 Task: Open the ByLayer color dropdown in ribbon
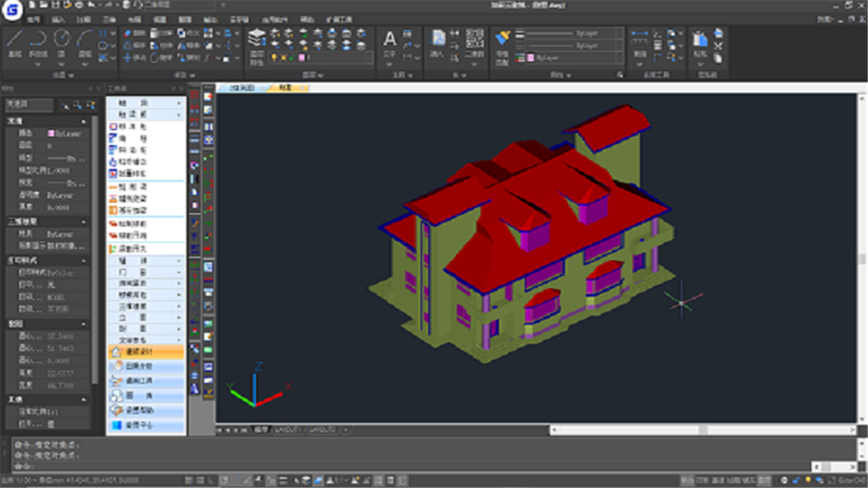[573, 58]
